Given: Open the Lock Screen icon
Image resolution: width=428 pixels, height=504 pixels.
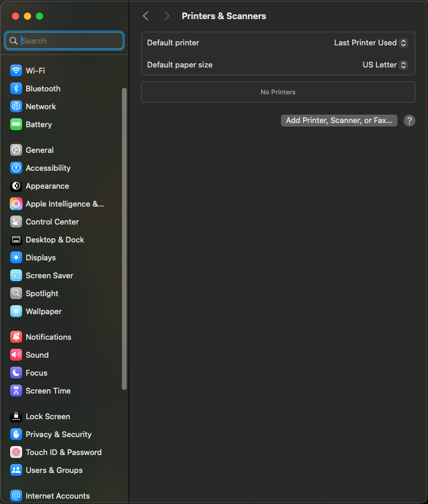Looking at the screenshot, I should coord(16,416).
